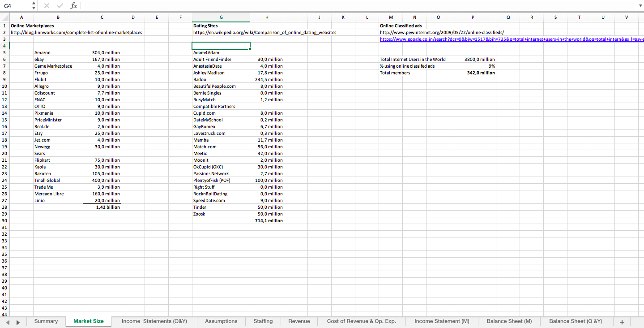Click the Dating Sites heading cell

pos(205,26)
